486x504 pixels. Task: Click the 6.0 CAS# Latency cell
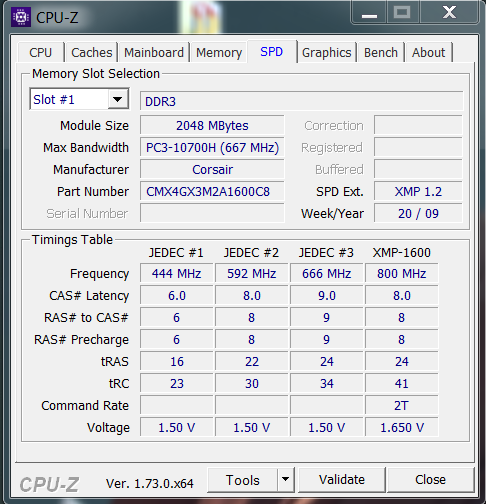coord(176,295)
